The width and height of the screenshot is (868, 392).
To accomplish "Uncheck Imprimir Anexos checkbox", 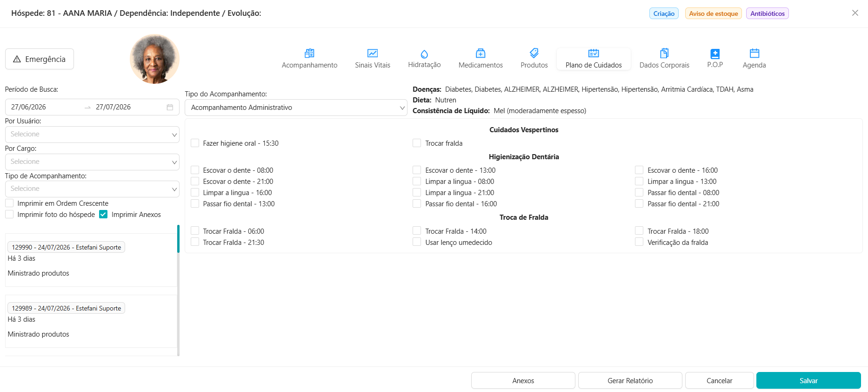I will click(103, 214).
